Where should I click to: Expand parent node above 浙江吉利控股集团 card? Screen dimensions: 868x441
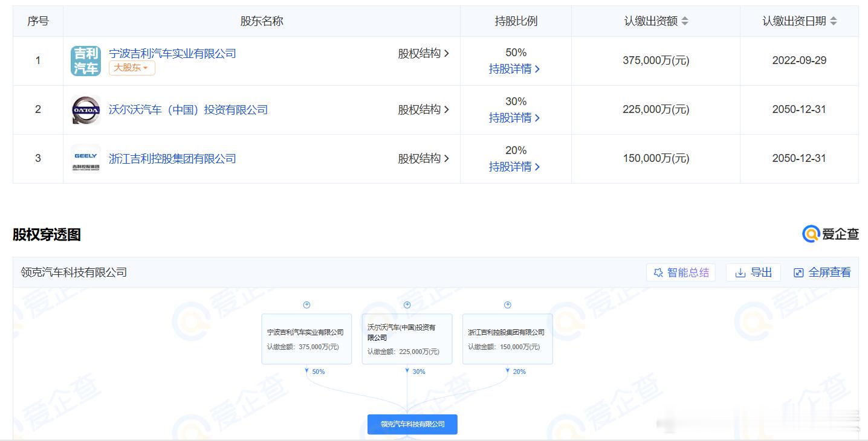[x=508, y=305]
